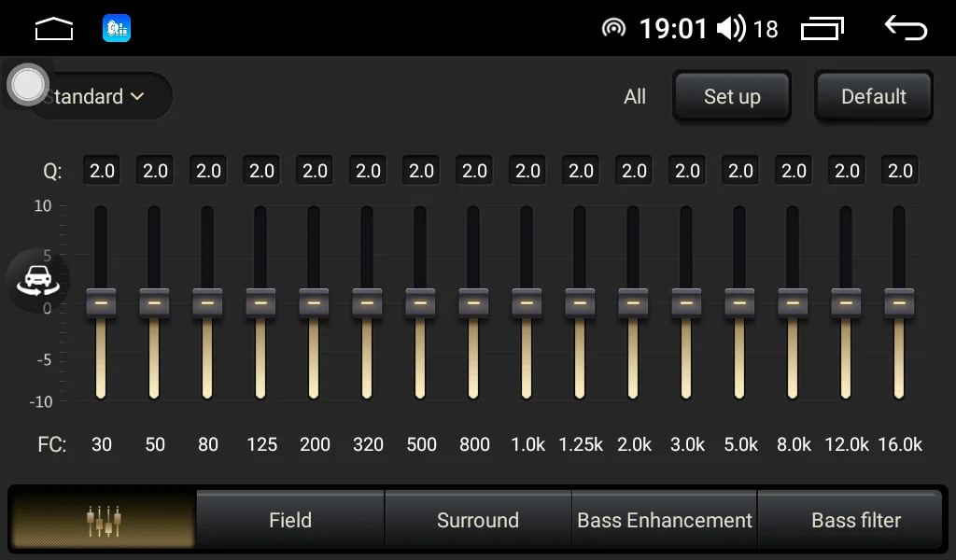Tap the volume speaker icon
Image resolution: width=956 pixels, height=560 pixels.
click(x=730, y=29)
